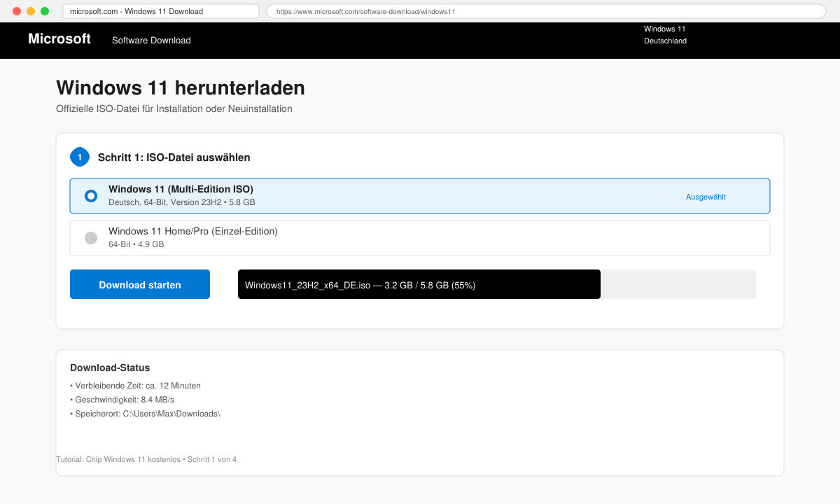Viewport: 840px width, 504px height.
Task: Click the Deutschland region label
Action: pyautogui.click(x=665, y=41)
